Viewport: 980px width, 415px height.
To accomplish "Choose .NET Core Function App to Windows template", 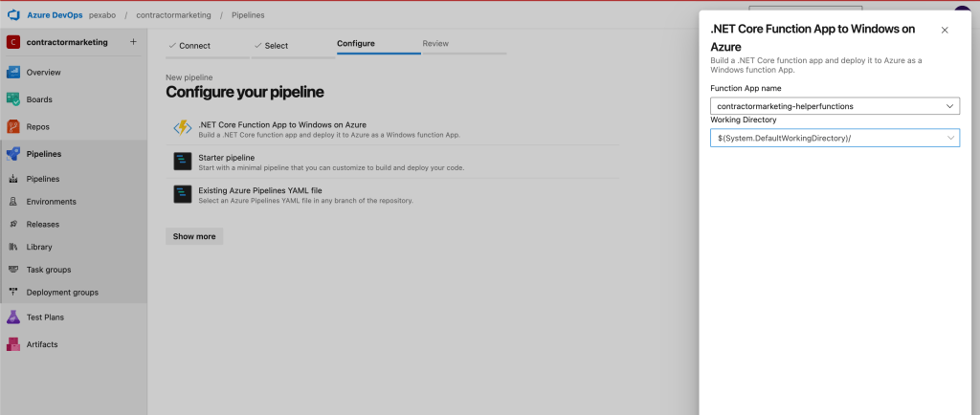I will pos(393,129).
